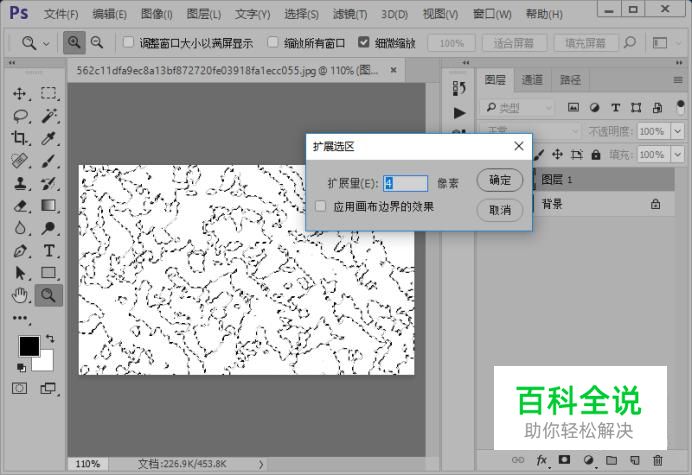This screenshot has width=692, height=475.
Task: Toggle the layer filter switch
Action: coord(681,107)
